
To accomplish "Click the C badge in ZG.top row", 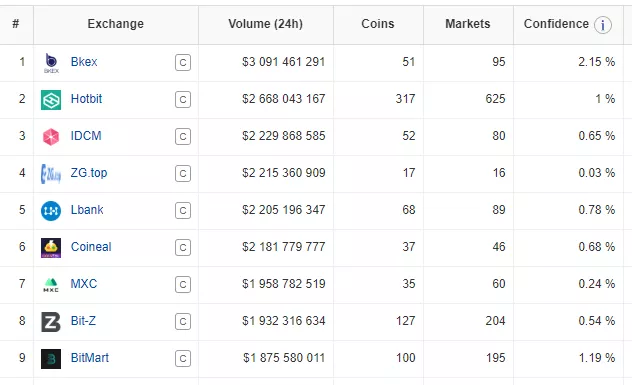I will [183, 174].
